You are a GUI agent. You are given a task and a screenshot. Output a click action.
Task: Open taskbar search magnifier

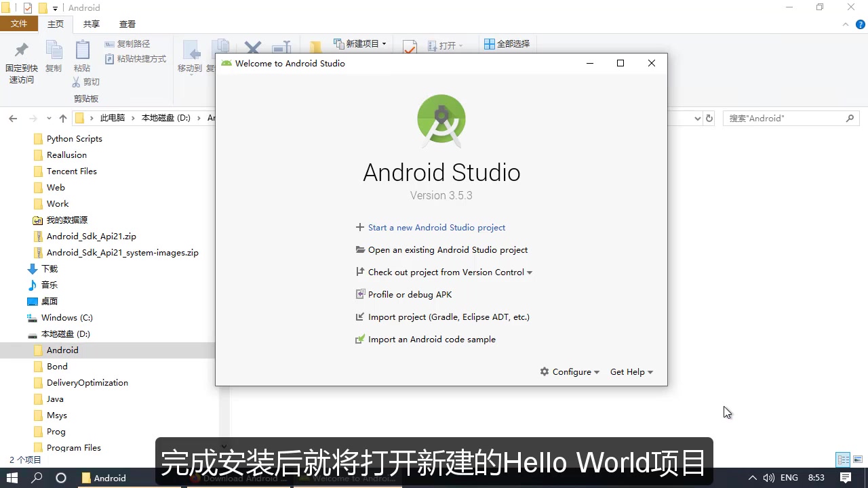tap(37, 478)
